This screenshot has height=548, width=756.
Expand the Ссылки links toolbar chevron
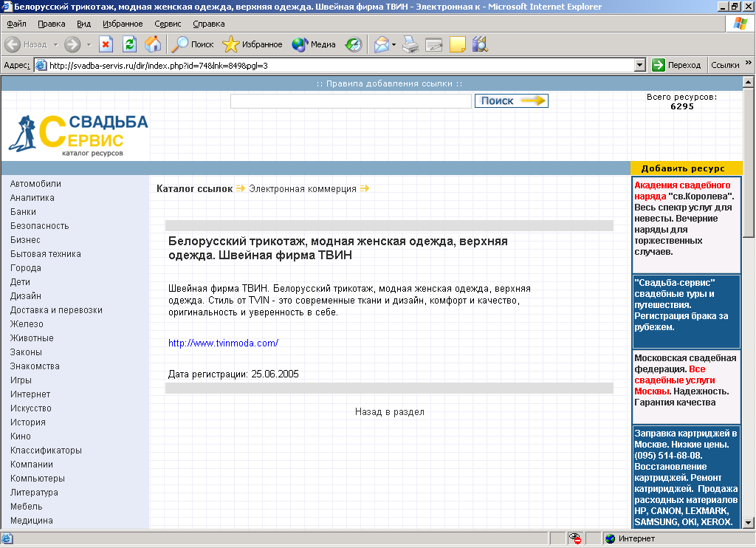[749, 63]
